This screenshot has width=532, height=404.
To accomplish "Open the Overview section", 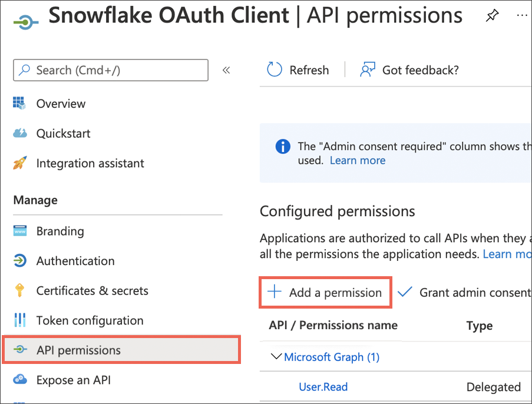I will 61,104.
